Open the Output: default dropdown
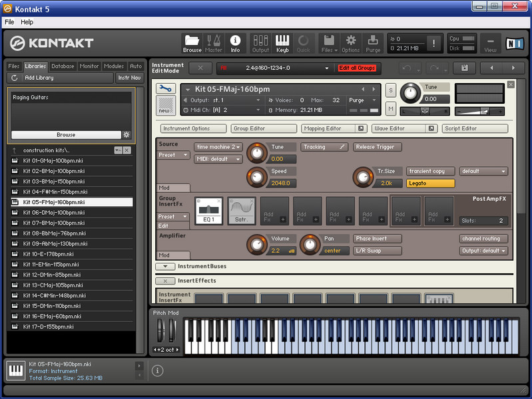532x399 pixels. click(483, 251)
